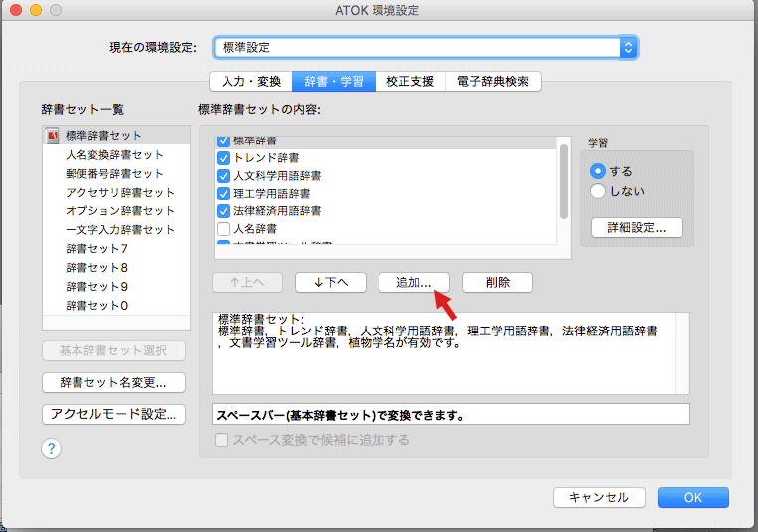
Task: Toggle the partially visible 標準辞書 checkbox at top
Action: (224, 141)
